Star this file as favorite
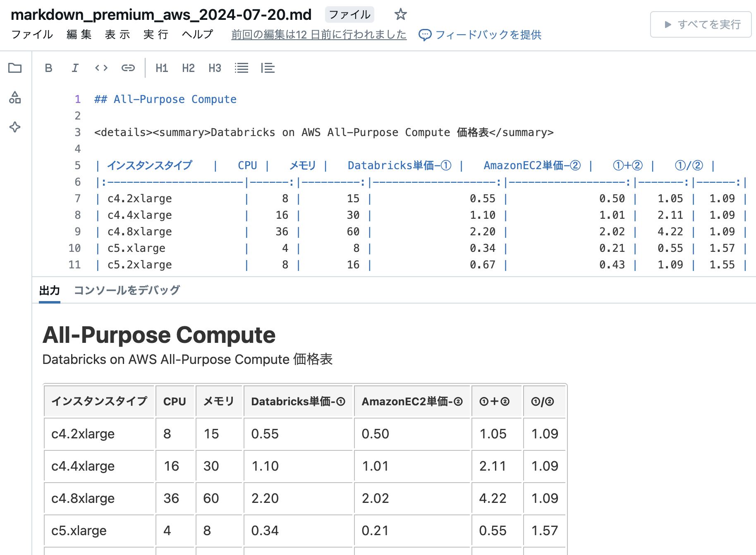This screenshot has width=756, height=555. point(400,14)
